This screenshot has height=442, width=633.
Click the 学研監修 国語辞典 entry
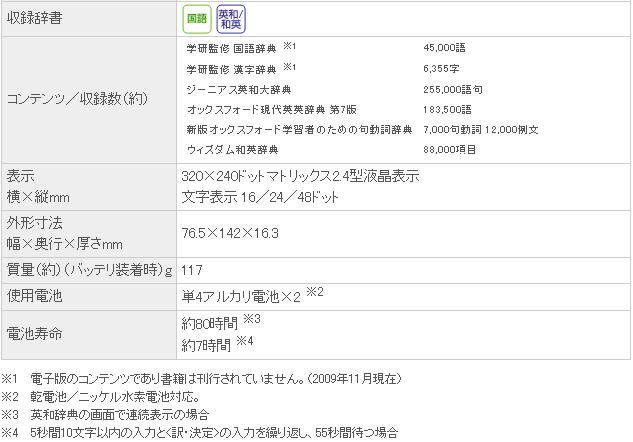[231, 49]
